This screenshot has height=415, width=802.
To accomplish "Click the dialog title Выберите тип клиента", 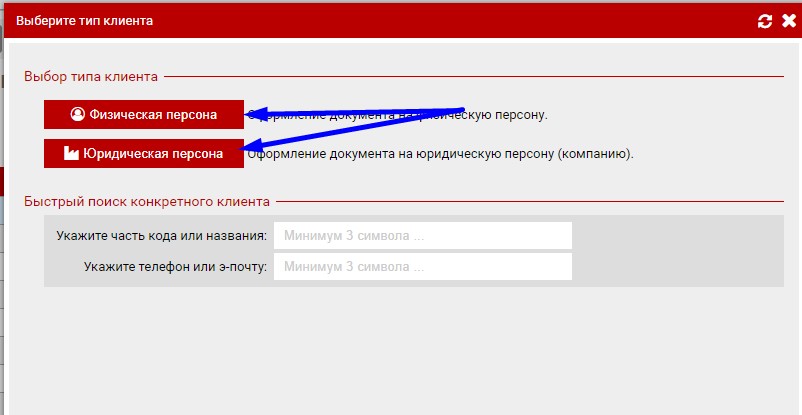I will [x=84, y=20].
